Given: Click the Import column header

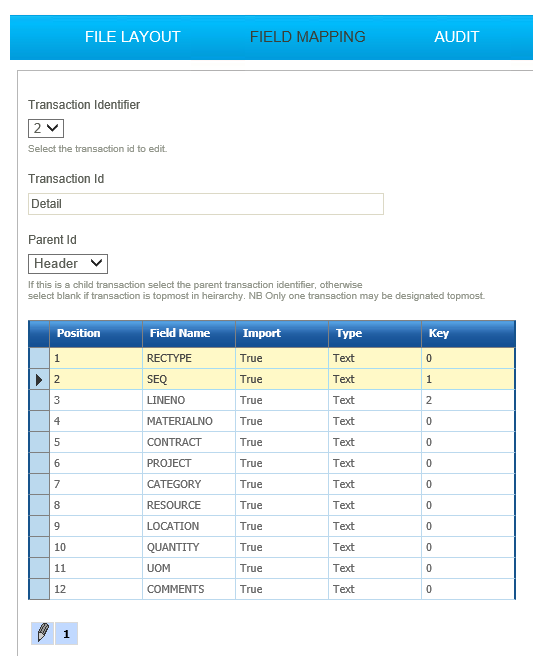Looking at the screenshot, I should pyautogui.click(x=282, y=333).
